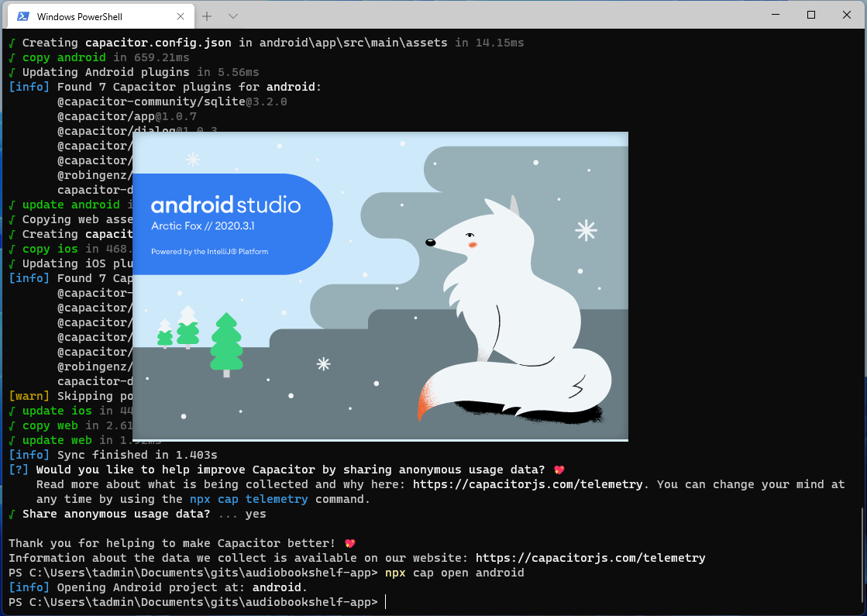Viewport: 867px width, 616px height.
Task: Click the PowerShell icon on the tab
Action: pyautogui.click(x=23, y=16)
